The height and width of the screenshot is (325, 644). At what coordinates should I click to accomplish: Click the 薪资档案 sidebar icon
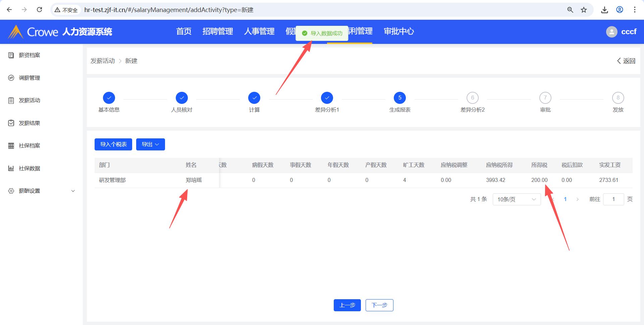11,55
